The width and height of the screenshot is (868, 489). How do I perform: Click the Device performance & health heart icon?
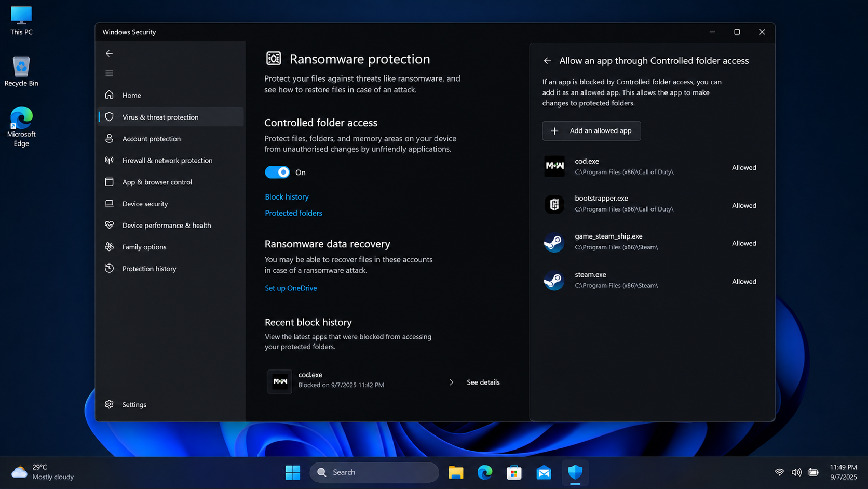pos(109,225)
